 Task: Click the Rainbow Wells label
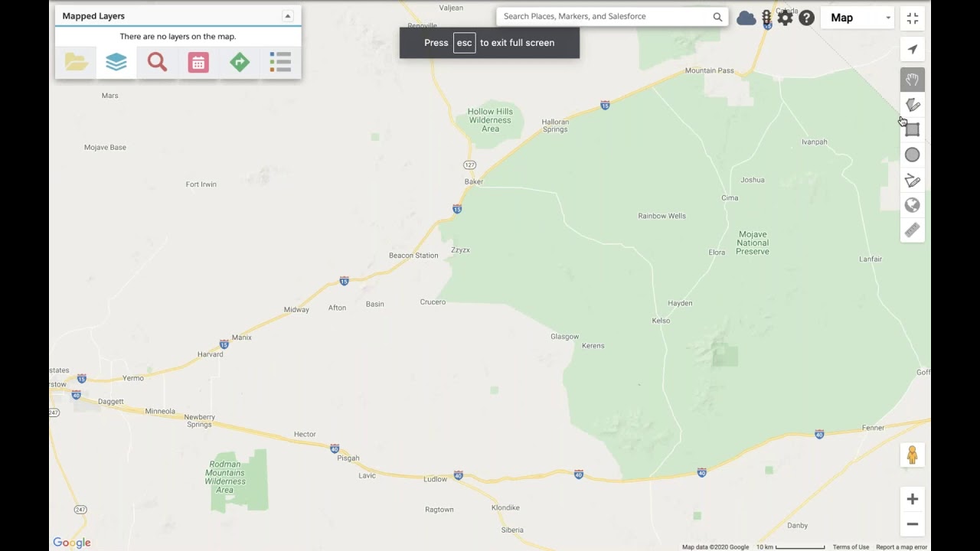point(662,216)
